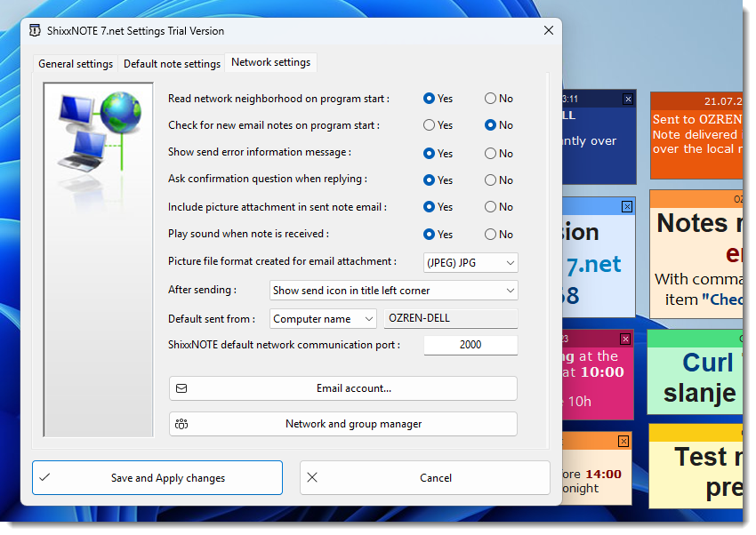The height and width of the screenshot is (535, 756).
Task: Click the ShixxNOTE app icon in title bar
Action: click(35, 30)
